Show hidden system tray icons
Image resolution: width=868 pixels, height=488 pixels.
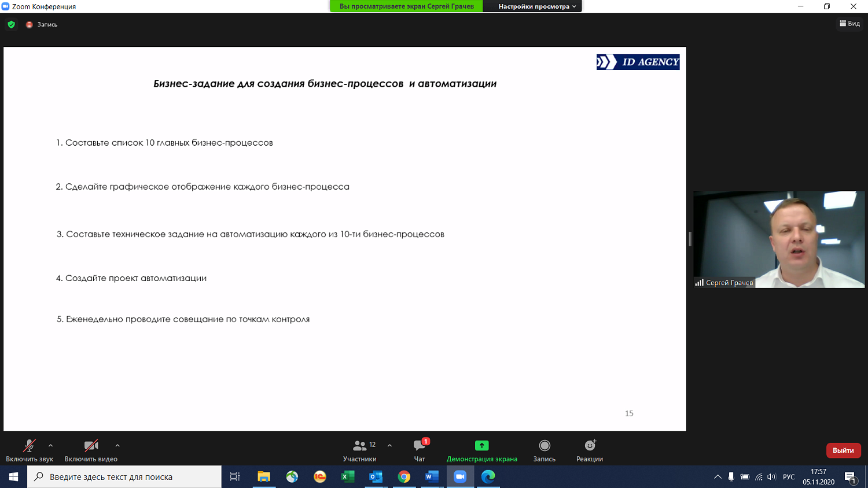[718, 476]
